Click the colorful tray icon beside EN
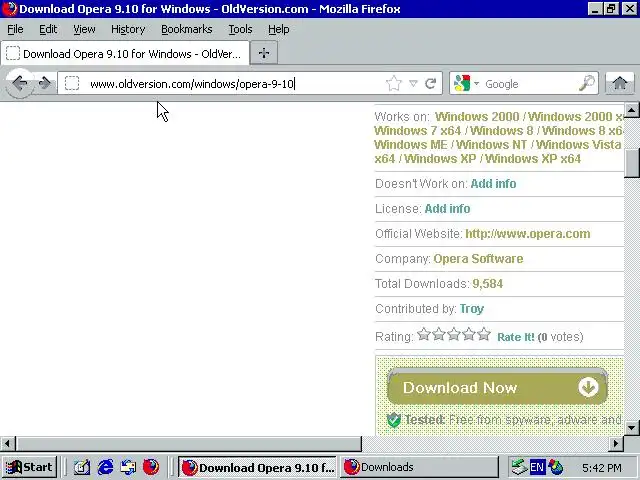640x480 pixels. coord(556,467)
